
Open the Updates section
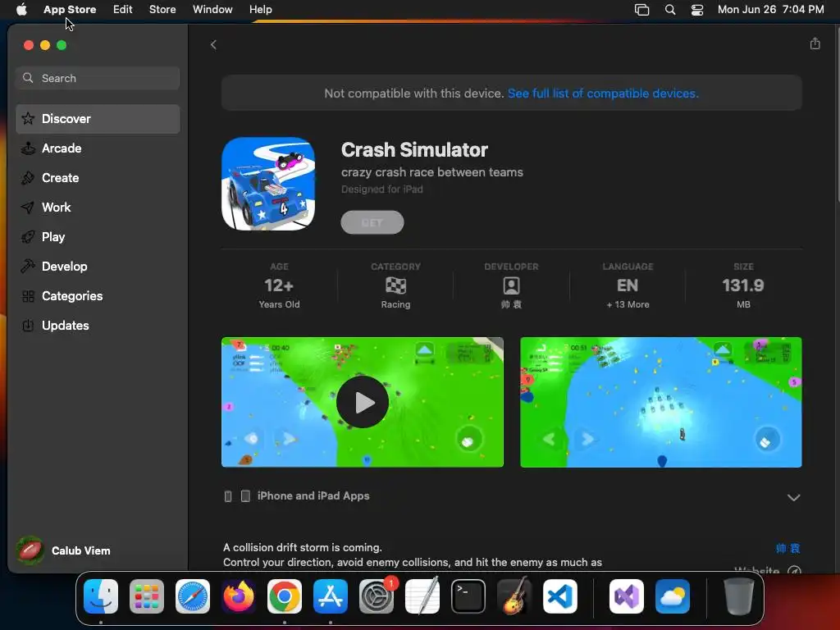pos(98,325)
